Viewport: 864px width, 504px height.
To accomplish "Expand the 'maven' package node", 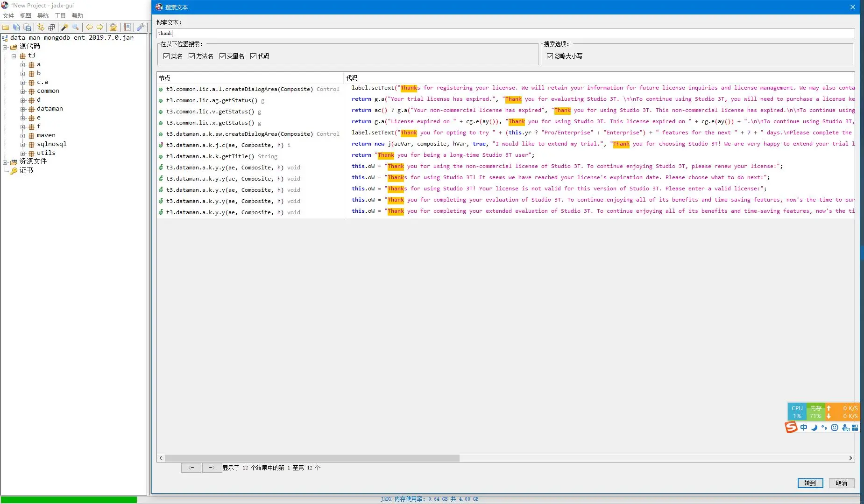I will point(22,136).
